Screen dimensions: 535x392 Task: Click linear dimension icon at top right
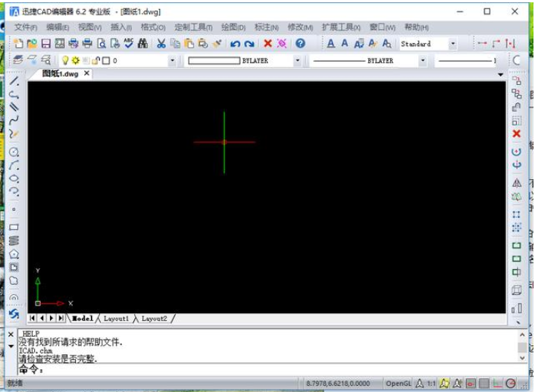[x=482, y=43]
